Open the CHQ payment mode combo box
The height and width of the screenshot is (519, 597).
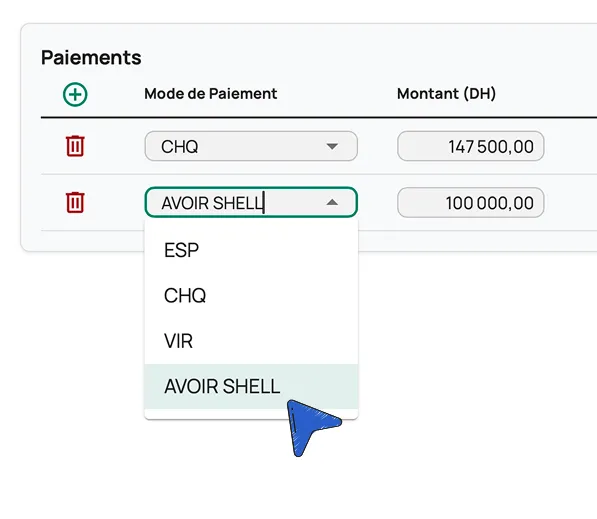(x=251, y=146)
